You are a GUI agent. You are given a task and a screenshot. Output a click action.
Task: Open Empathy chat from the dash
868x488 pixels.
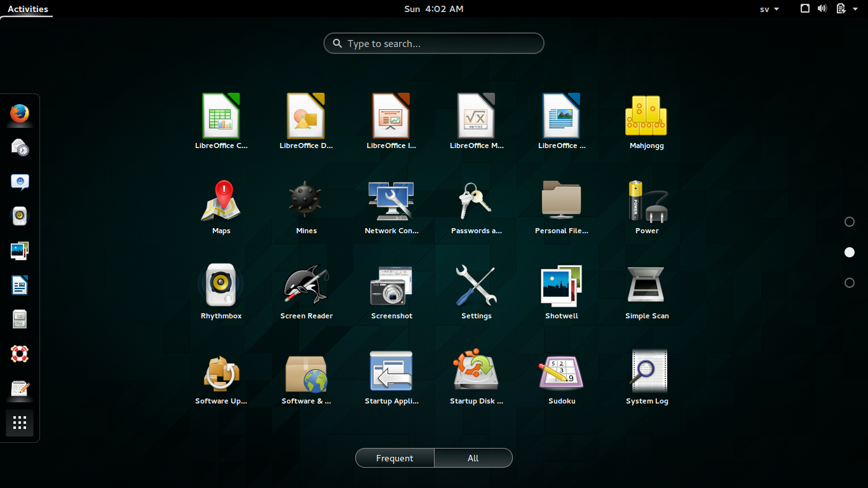pyautogui.click(x=20, y=182)
